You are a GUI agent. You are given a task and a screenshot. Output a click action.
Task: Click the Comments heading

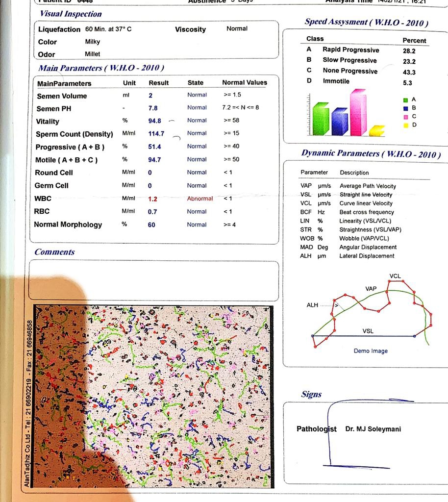click(55, 252)
